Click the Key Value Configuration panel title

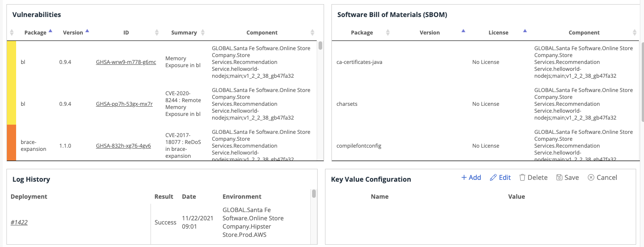[x=371, y=179]
